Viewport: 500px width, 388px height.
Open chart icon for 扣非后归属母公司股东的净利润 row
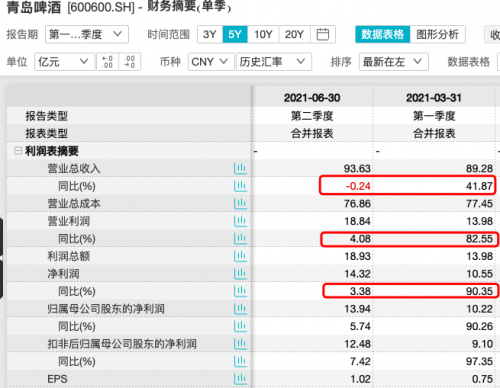point(240,344)
